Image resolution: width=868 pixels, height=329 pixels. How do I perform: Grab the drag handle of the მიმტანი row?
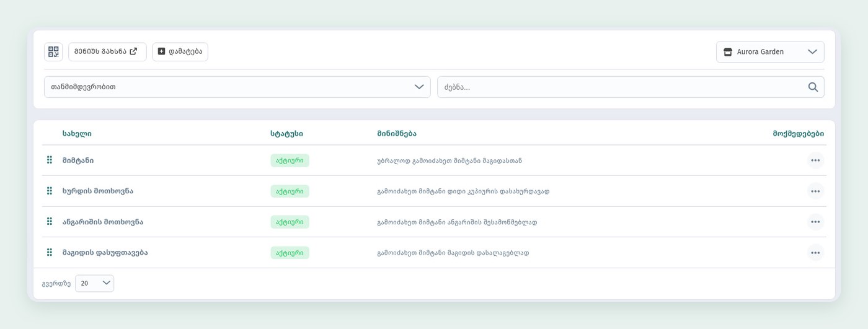tap(50, 160)
